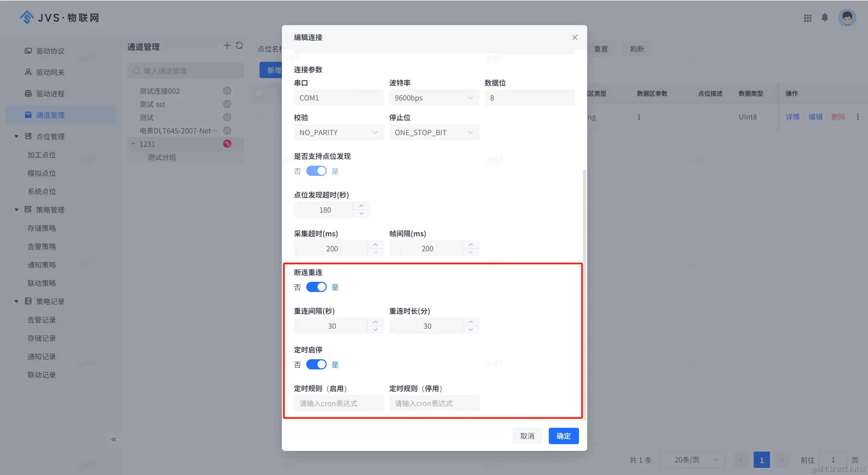Screen dimensions: 868x475
Task: Open the 停止位 ONE_STOP_BIT dropdown
Action: (434, 132)
